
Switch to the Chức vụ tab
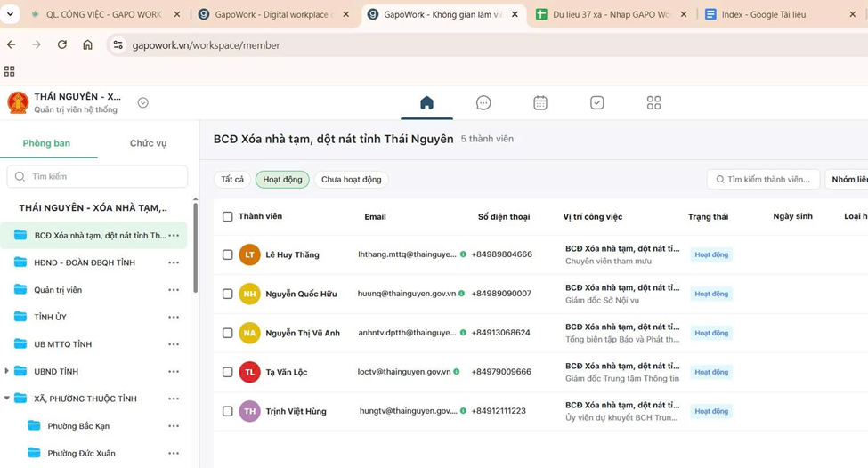148,143
